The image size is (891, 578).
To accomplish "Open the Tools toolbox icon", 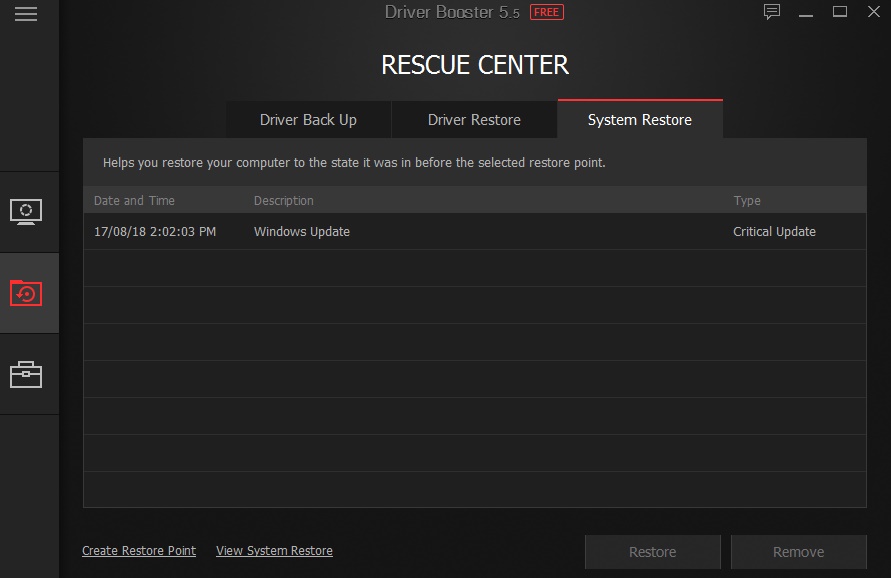I will [26, 375].
